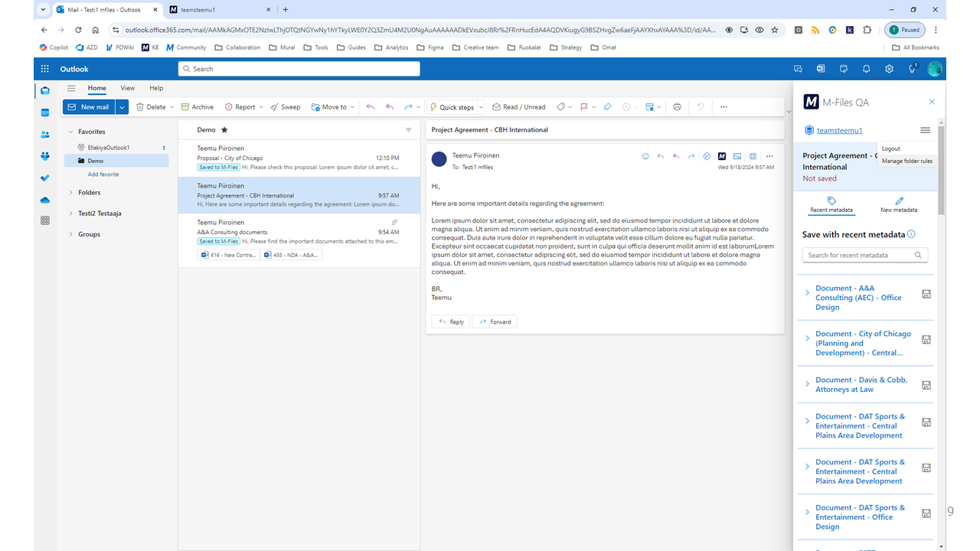Image resolution: width=980 pixels, height=551 pixels.
Task: Open the New mail dropdown arrow
Action: click(x=122, y=107)
